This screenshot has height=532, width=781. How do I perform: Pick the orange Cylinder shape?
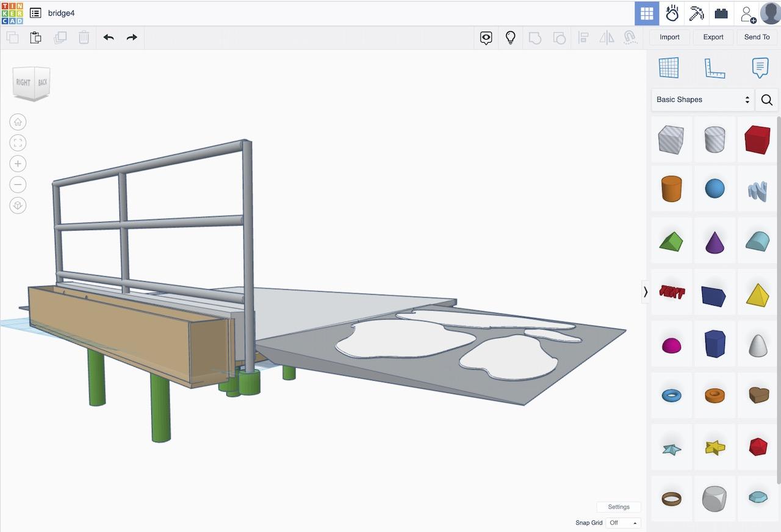pos(671,189)
